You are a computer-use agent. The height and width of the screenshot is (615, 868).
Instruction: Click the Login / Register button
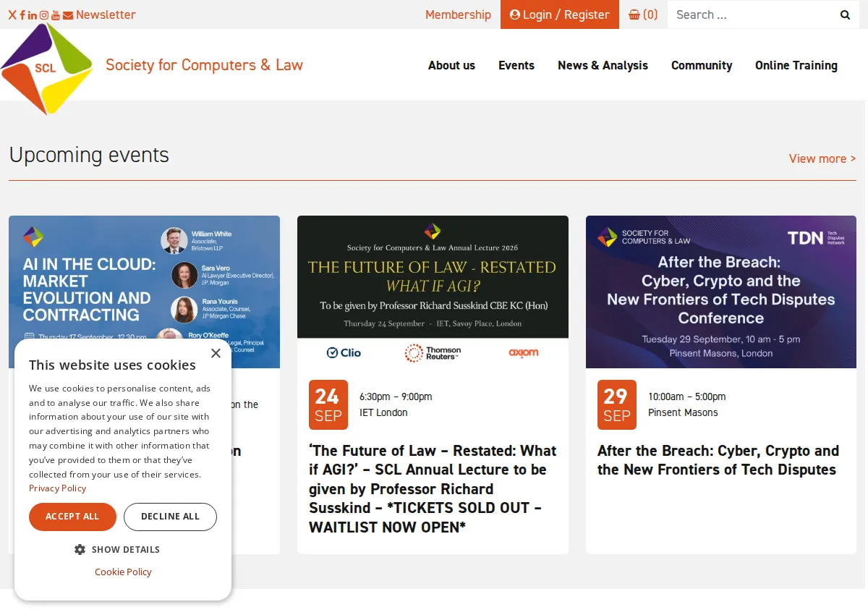click(x=560, y=14)
